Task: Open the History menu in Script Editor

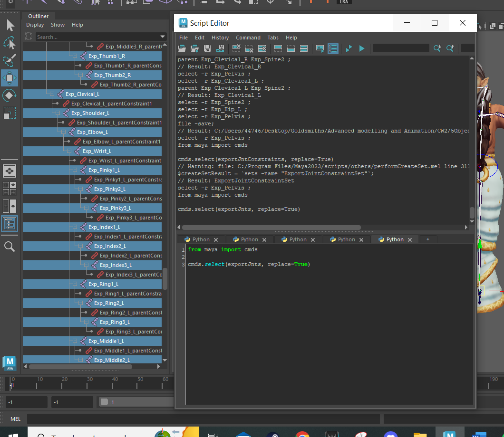Action: (x=220, y=38)
